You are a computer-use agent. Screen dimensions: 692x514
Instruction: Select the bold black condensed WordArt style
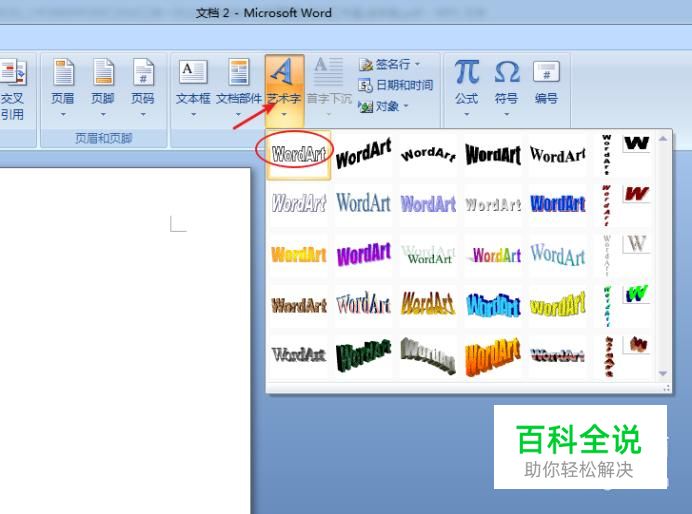(x=493, y=154)
